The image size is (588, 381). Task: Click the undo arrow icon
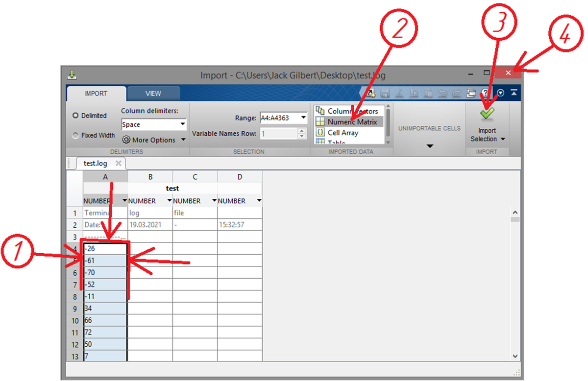[442, 93]
